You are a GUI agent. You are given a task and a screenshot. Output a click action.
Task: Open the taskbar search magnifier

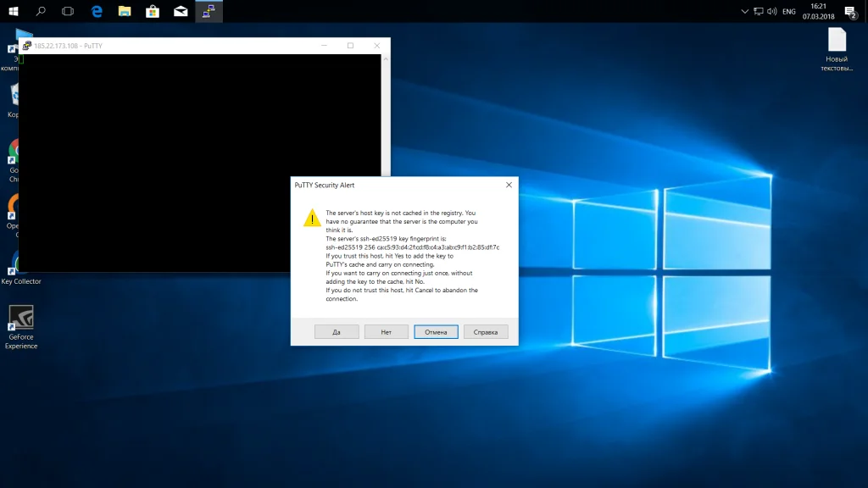[x=41, y=11]
